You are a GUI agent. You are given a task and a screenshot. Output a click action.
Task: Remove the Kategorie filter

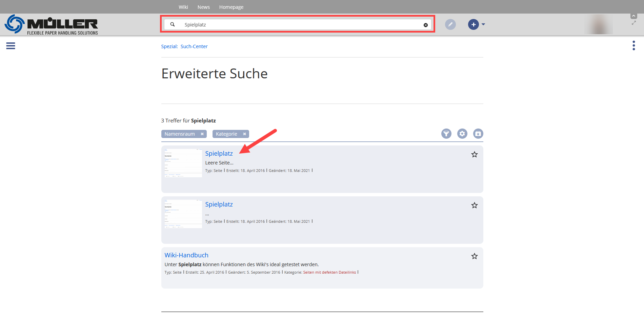244,134
